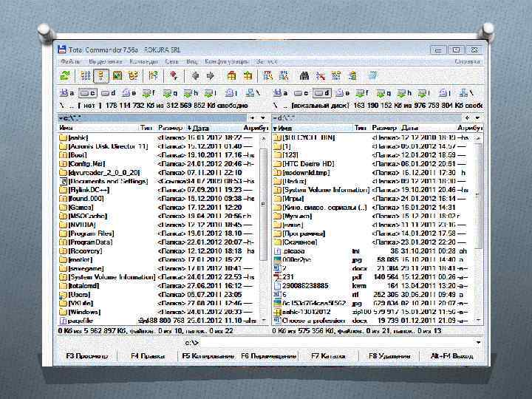
Task: Launch the multi-rename tool icon
Action: click(x=320, y=75)
